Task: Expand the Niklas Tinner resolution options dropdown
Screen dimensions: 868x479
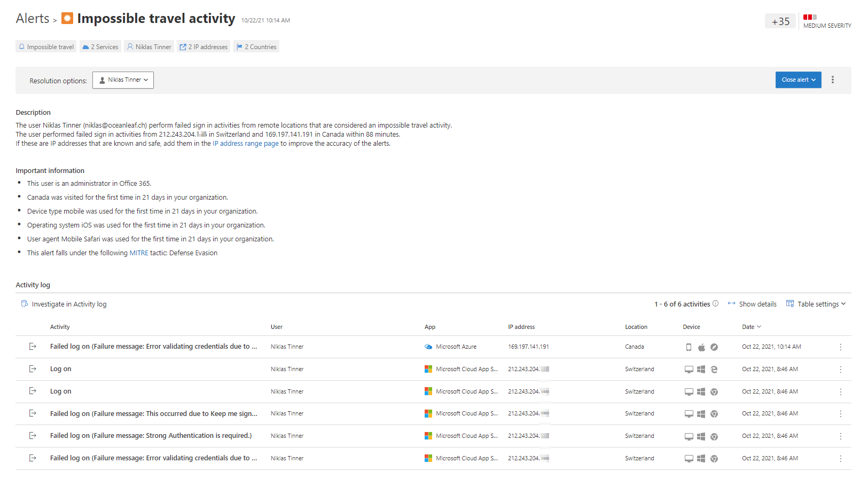Action: [123, 80]
